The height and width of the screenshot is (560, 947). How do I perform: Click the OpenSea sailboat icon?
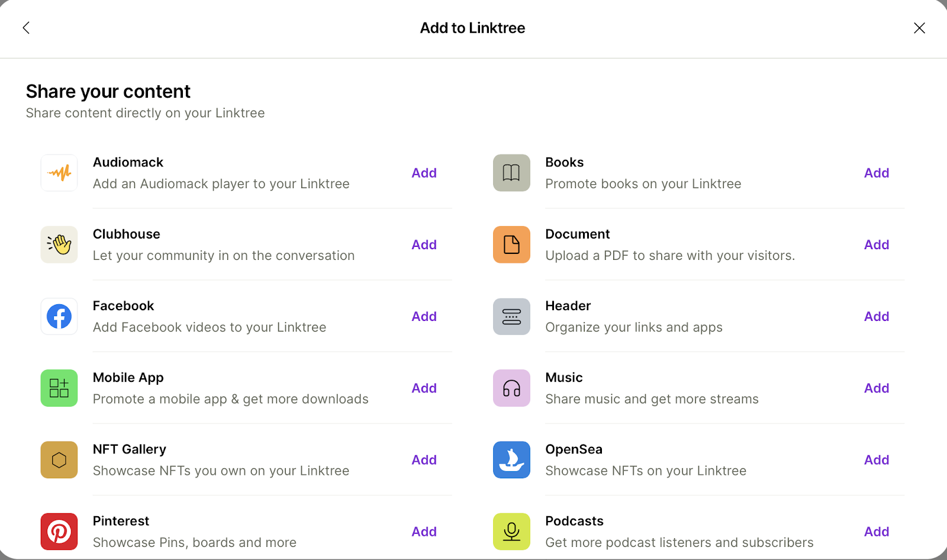click(x=511, y=460)
